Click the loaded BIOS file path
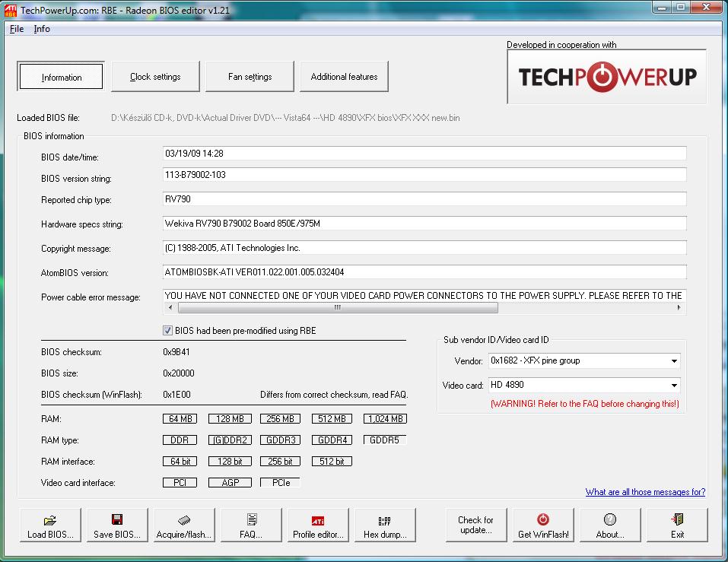The width and height of the screenshot is (728, 562). tap(285, 118)
